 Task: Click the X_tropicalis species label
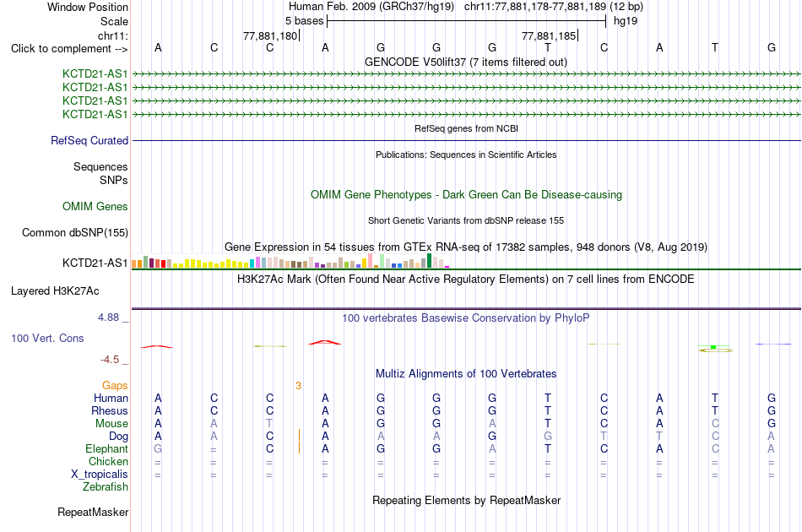tap(100, 475)
